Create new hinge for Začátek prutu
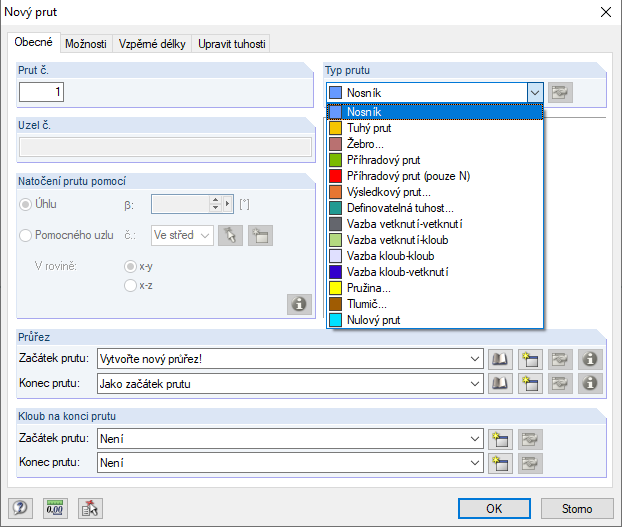This screenshot has height=527, width=622. point(500,439)
